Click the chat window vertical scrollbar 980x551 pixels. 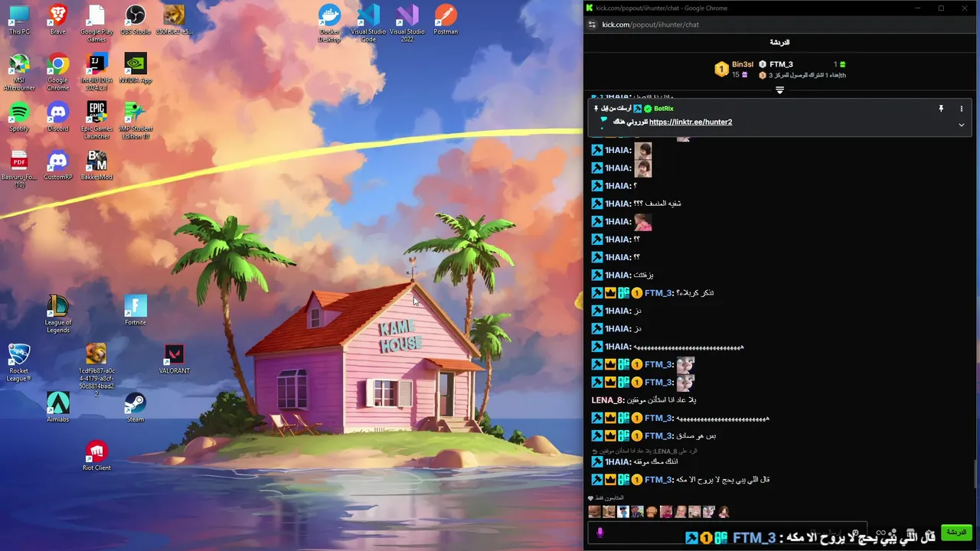pos(975,473)
